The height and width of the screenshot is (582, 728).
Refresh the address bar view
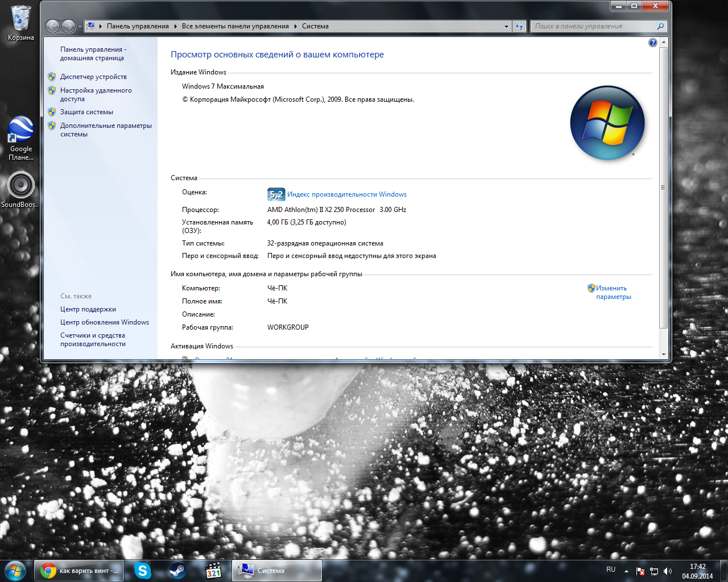pos(519,26)
